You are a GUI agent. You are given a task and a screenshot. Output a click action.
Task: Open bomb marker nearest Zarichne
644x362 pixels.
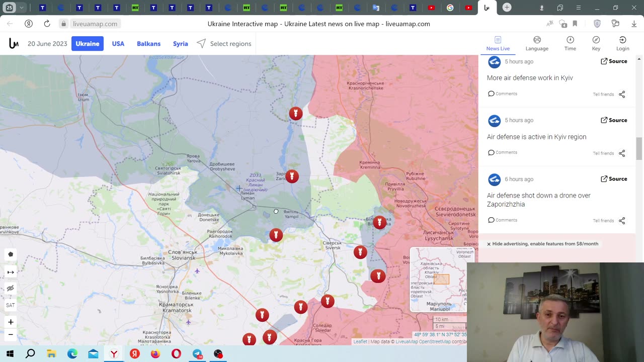(x=292, y=176)
